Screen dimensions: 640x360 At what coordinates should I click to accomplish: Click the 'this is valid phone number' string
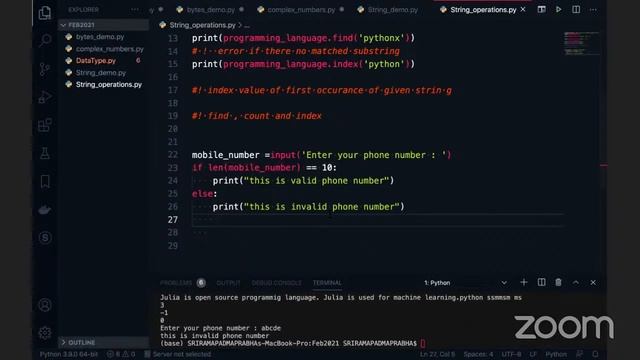(316, 181)
